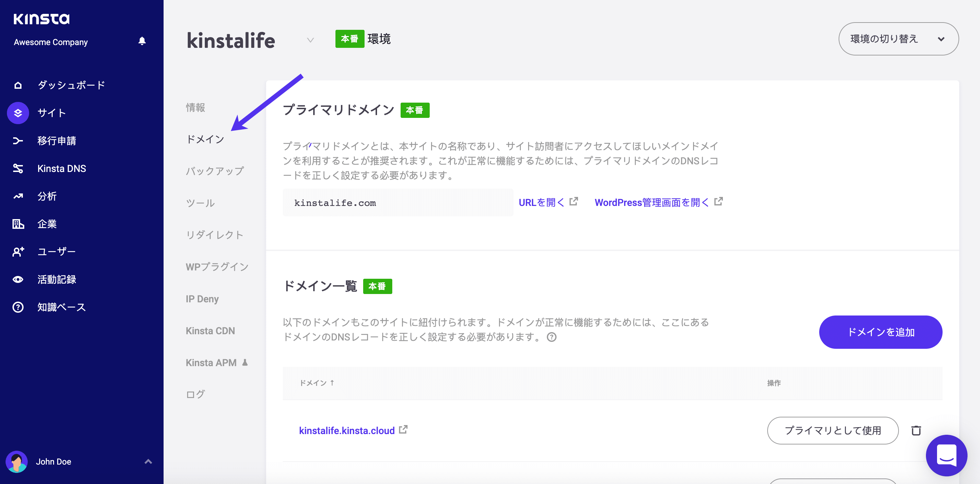
Task: Click プライマリとして使用 for kinstalife.kinsta.cloud
Action: point(833,430)
